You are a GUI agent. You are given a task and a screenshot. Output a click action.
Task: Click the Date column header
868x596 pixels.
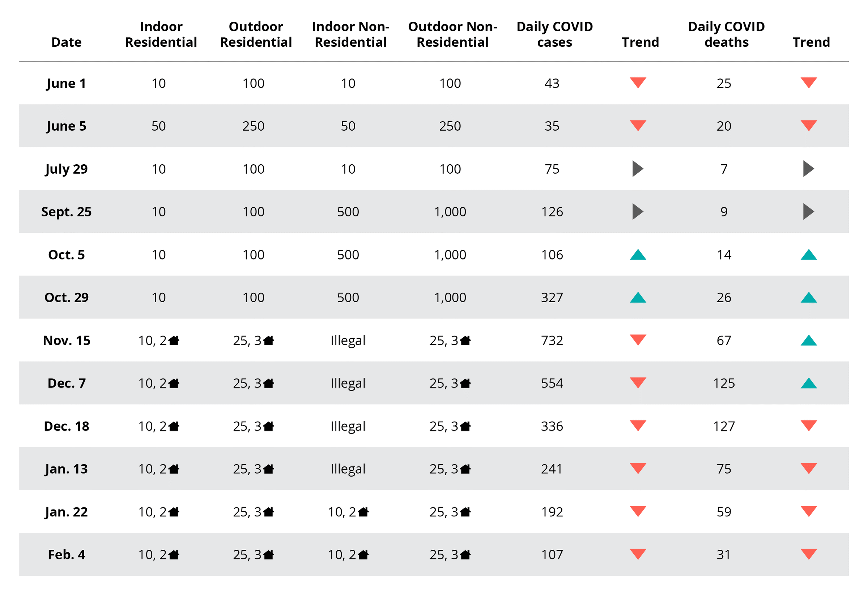(67, 42)
